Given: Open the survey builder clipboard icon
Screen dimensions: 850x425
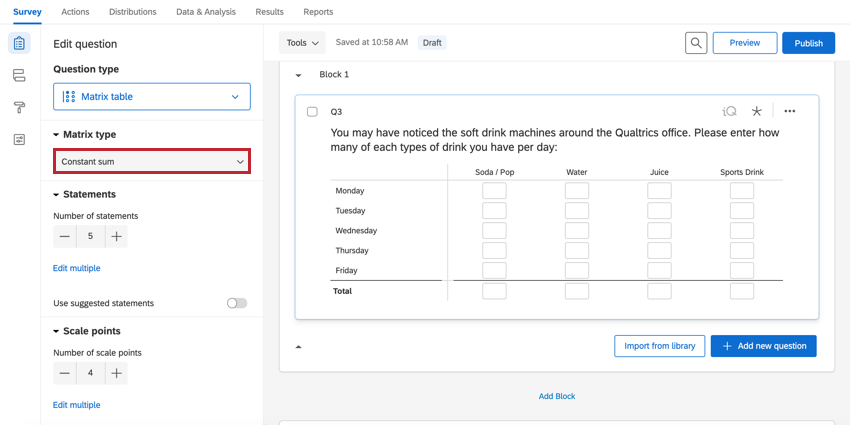Looking at the screenshot, I should click(19, 44).
